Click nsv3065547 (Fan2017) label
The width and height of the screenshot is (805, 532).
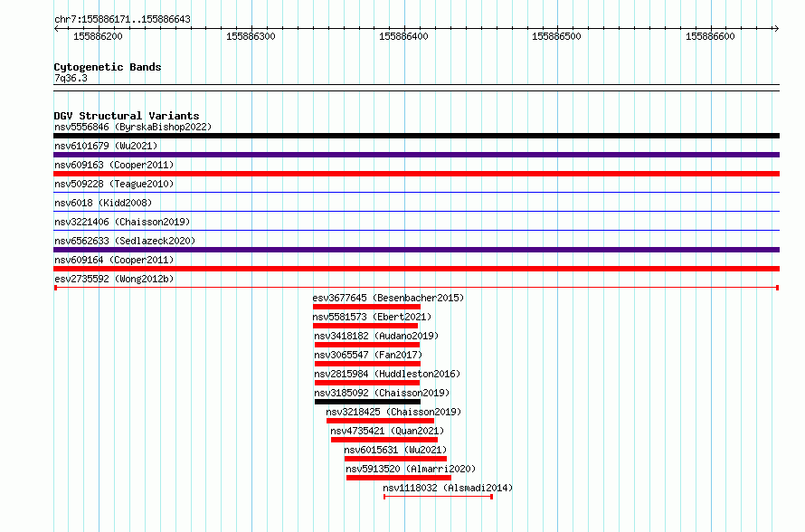368,355
